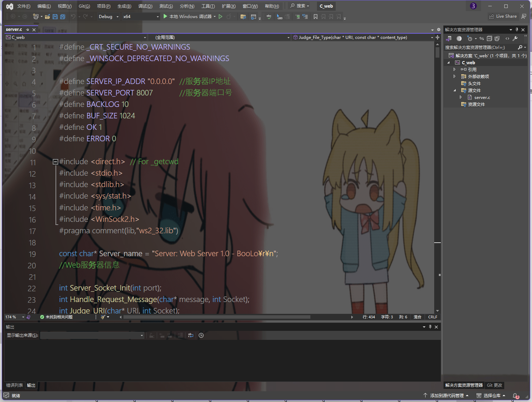Toggle bookmark on the current line
The height and width of the screenshot is (402, 532).
316,17
